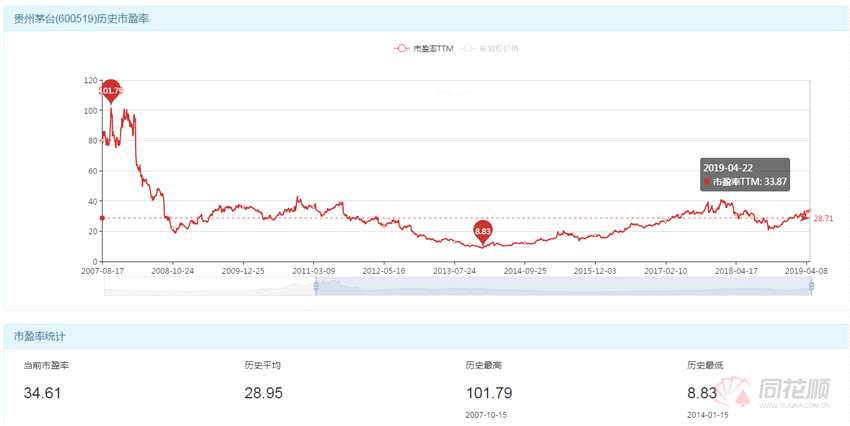This screenshot has width=850, height=426.
Task: Click the 2019-04-08 axis date label
Action: click(x=804, y=269)
